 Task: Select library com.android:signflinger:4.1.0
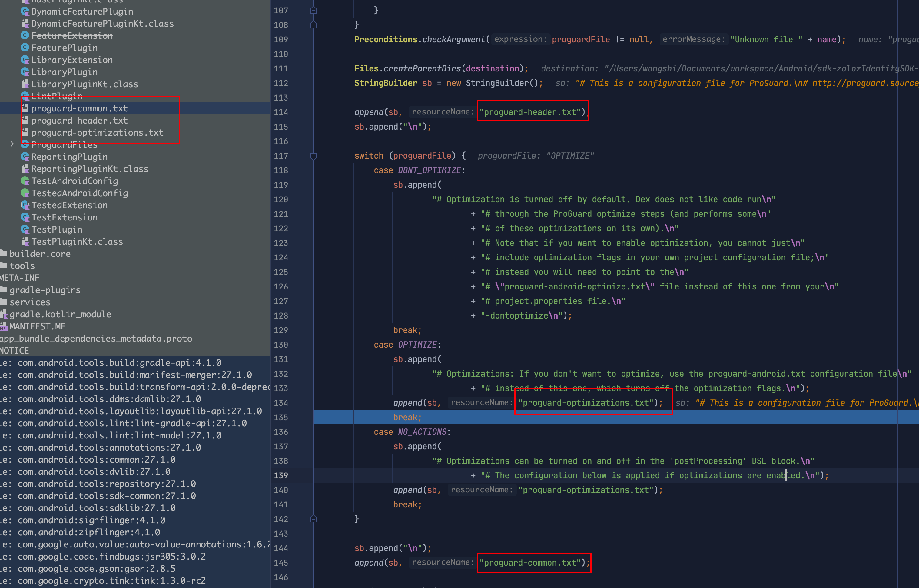click(x=91, y=520)
